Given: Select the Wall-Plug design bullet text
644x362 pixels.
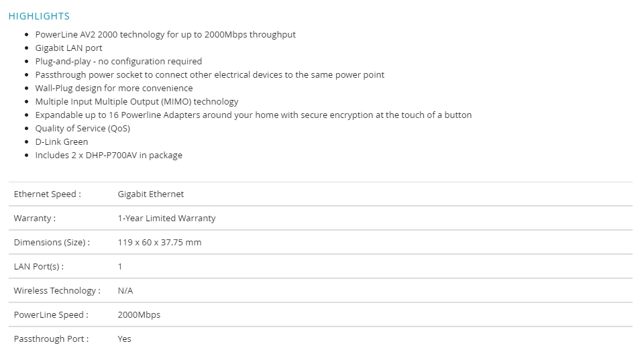Looking at the screenshot, I should [114, 88].
